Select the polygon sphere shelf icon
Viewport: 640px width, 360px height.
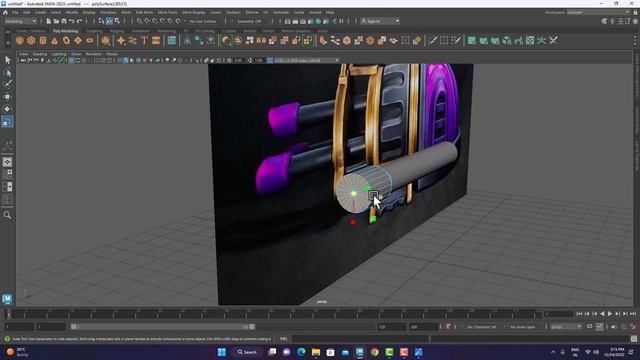click(x=20, y=40)
